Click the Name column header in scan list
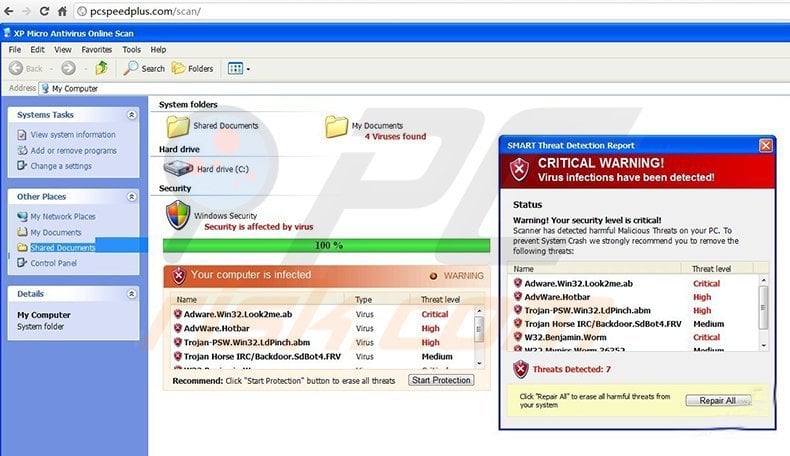Screen dimensions: 790x456 [257, 299]
